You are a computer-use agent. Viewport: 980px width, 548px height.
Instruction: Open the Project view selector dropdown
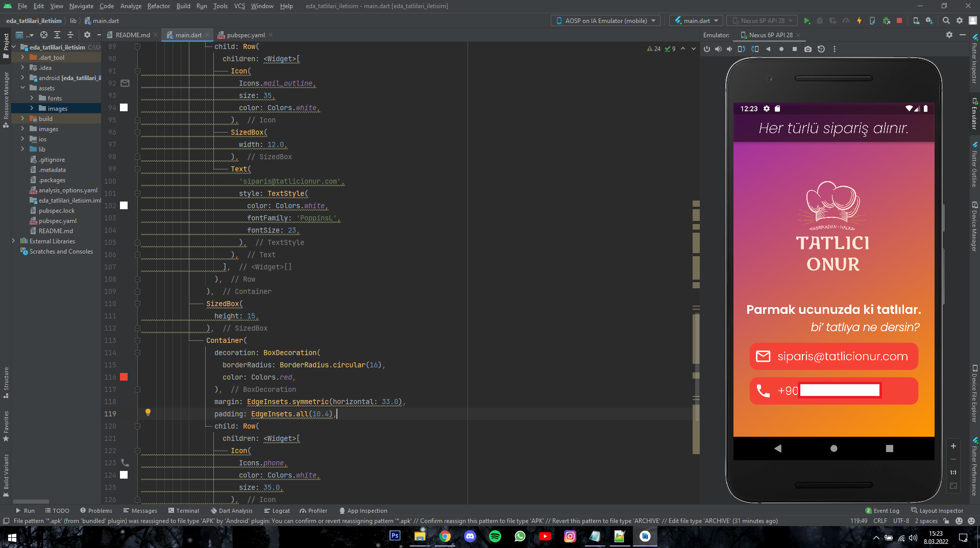[x=24, y=35]
